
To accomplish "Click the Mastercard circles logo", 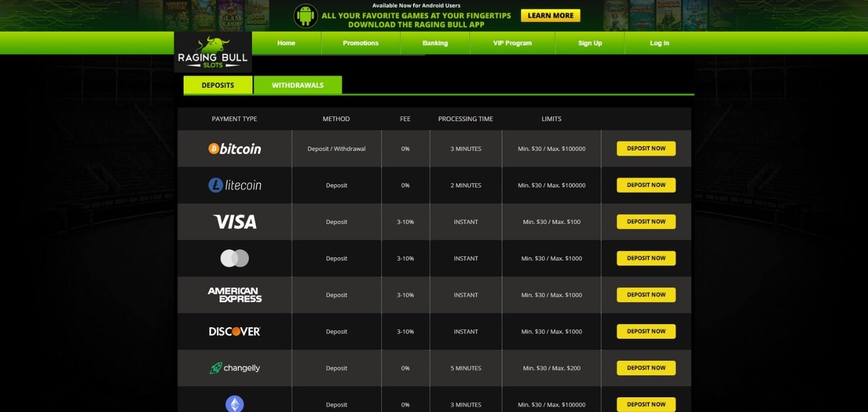I will click(234, 258).
